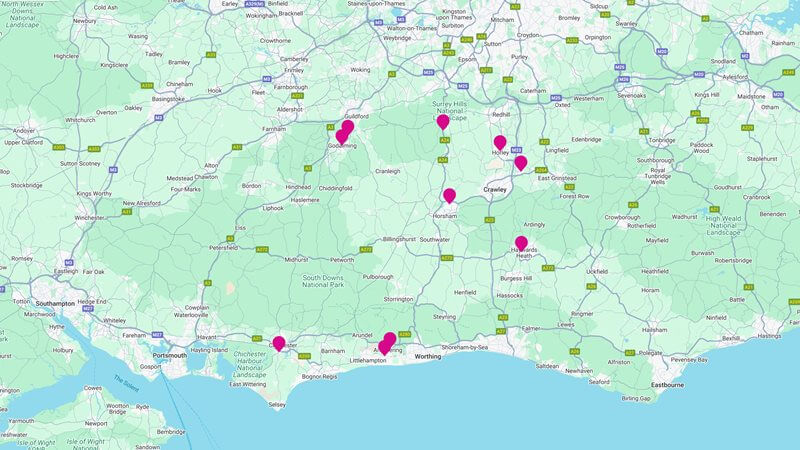Open the pin at Haywards Heath

(x=521, y=243)
